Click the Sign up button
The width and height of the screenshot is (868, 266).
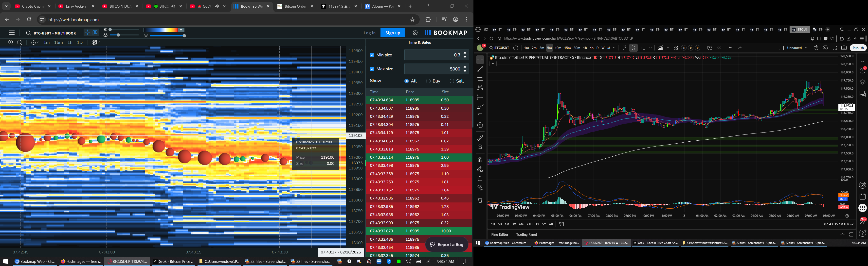[x=393, y=33]
